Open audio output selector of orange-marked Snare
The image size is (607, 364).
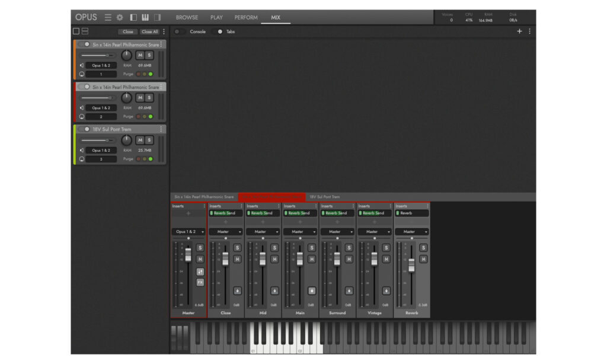pos(101,65)
